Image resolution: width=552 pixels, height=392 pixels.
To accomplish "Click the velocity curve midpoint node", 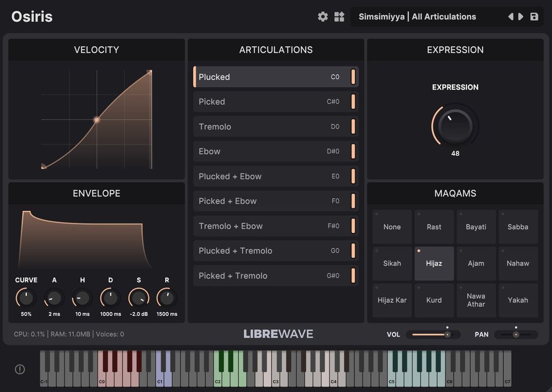I will (x=97, y=120).
